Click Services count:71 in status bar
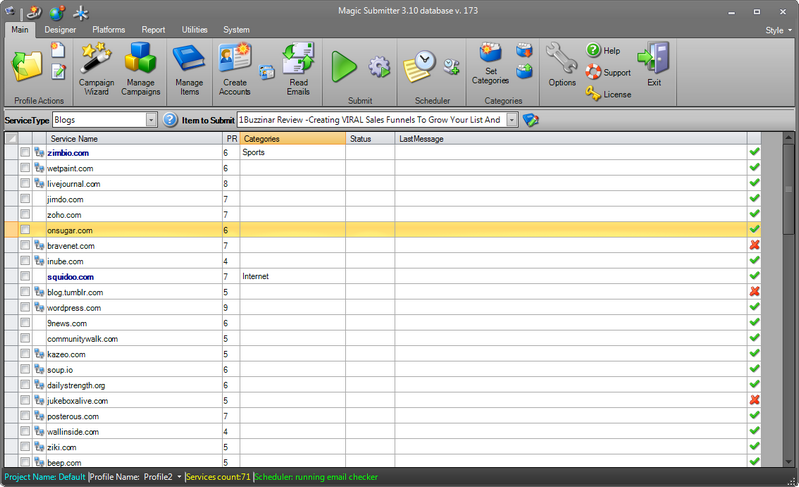This screenshot has height=487, width=799. click(218, 477)
